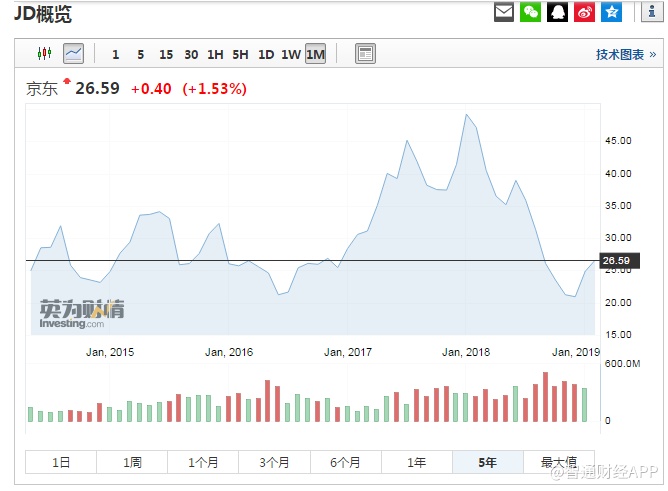Open the news panel icon in toolbar

click(x=365, y=54)
